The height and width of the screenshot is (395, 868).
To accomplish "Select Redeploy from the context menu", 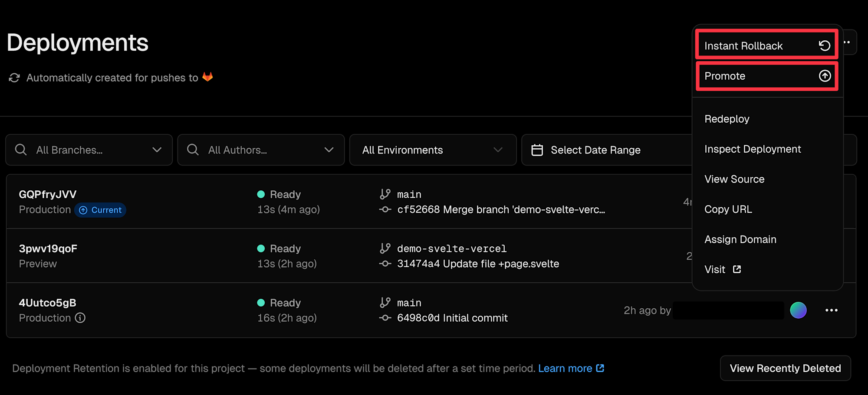I will click(x=727, y=119).
